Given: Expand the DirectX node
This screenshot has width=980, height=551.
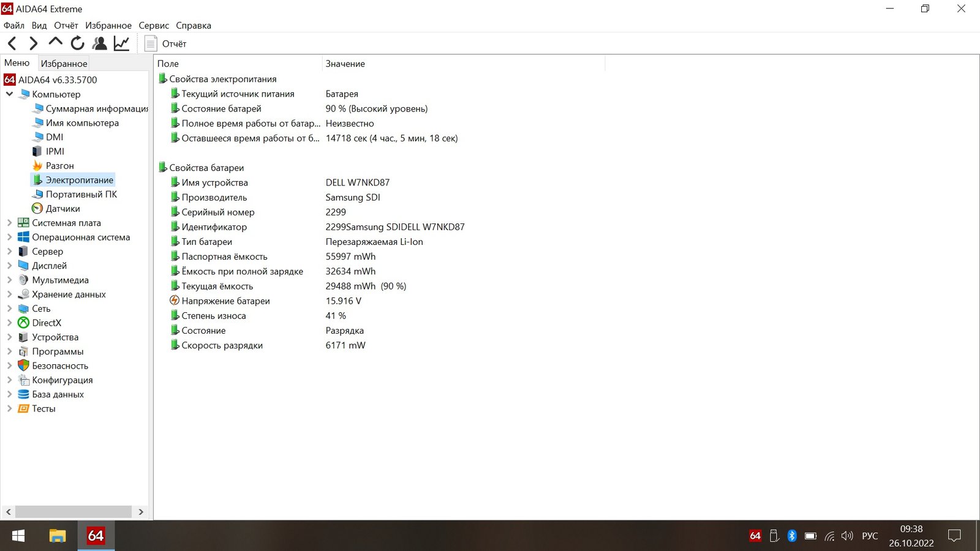Looking at the screenshot, I should tap(9, 323).
